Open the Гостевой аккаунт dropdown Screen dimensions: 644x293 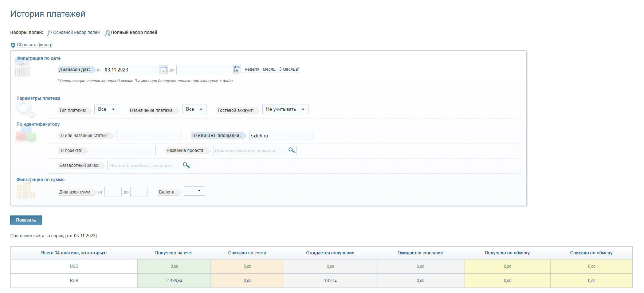[x=285, y=109]
